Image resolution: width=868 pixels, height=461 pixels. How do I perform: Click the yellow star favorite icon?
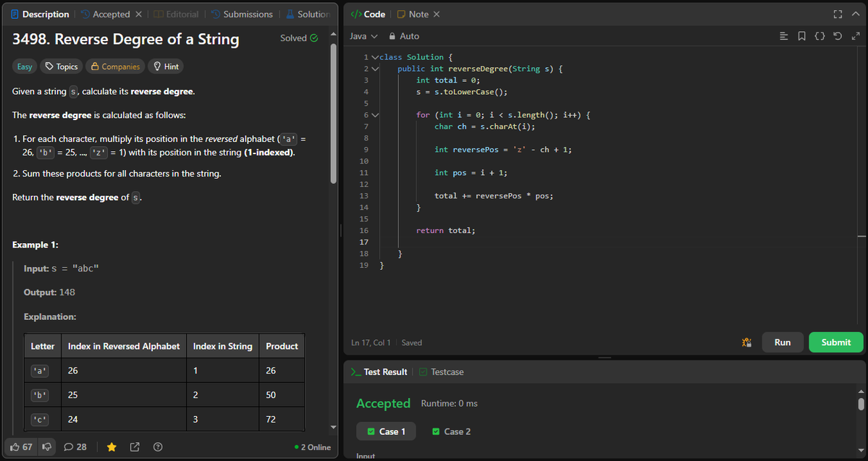tap(111, 447)
